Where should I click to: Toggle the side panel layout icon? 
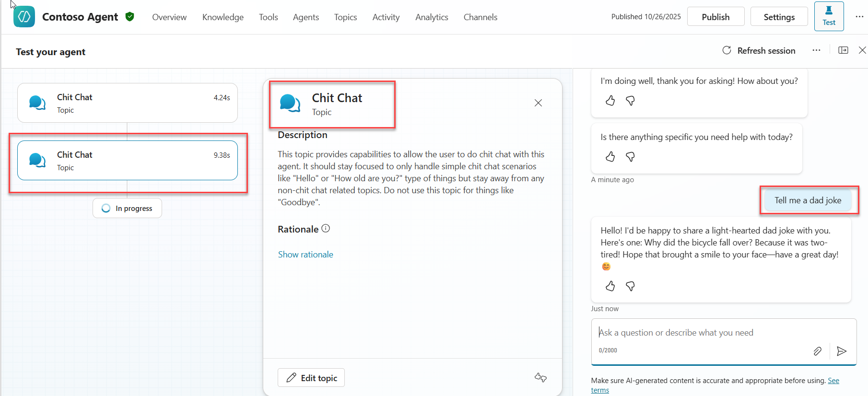point(843,50)
